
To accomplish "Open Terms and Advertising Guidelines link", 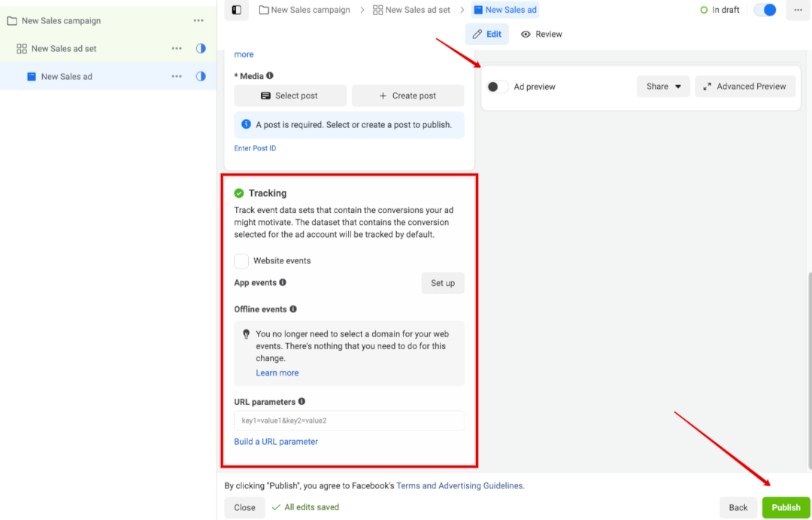I will [x=459, y=486].
